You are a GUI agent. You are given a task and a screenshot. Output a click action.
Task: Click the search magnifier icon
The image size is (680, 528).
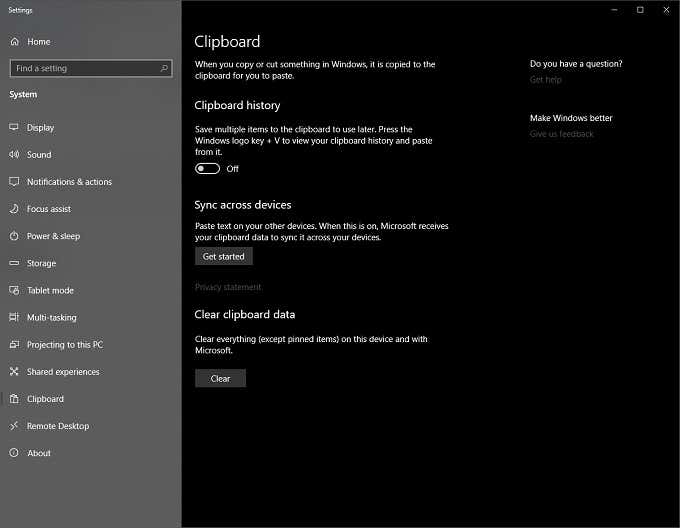tap(165, 68)
